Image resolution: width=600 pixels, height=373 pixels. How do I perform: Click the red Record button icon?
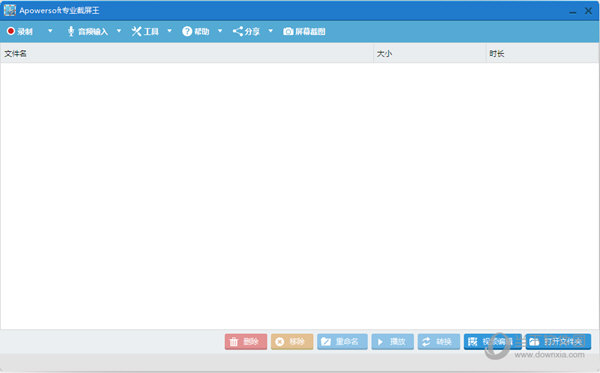[x=11, y=31]
